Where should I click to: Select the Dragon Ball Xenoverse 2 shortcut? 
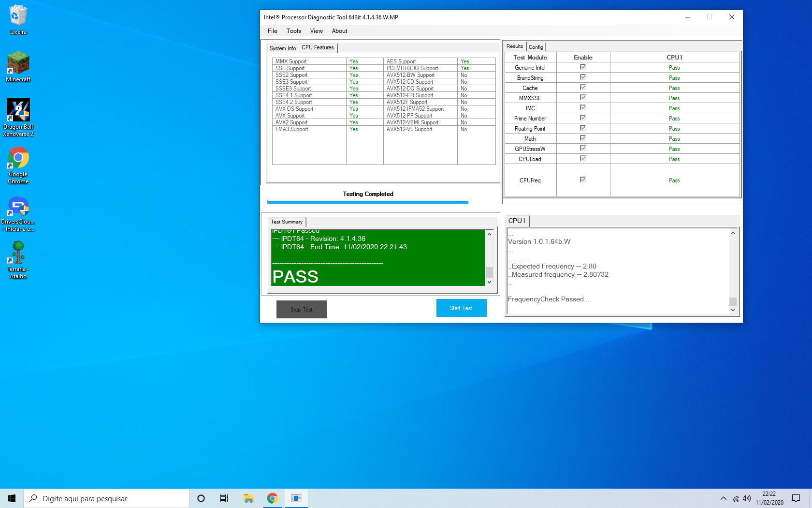[x=18, y=118]
